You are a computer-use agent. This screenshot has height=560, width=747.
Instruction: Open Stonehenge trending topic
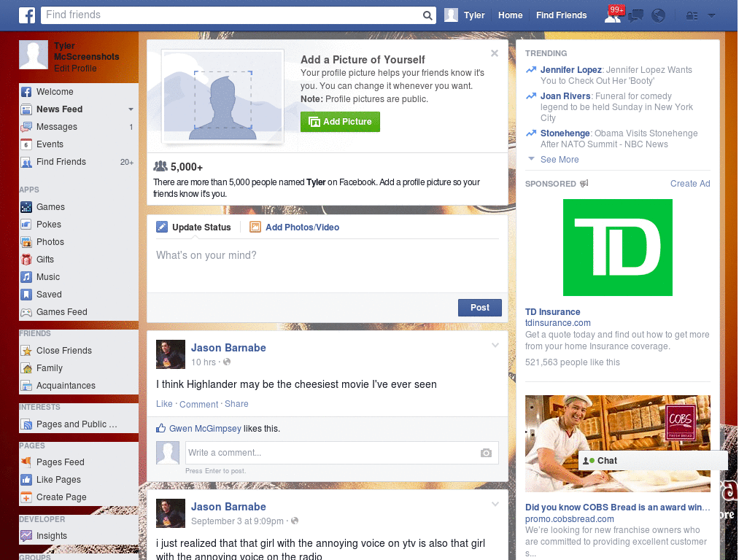[x=565, y=133]
